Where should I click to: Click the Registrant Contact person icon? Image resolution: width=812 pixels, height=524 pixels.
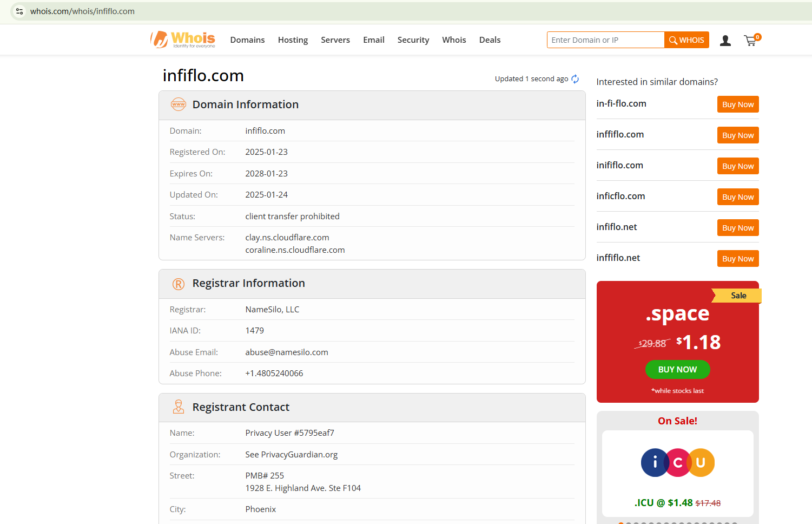coord(178,407)
